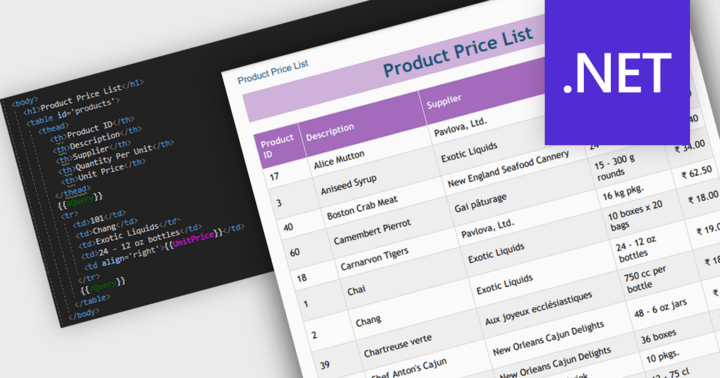Click New England Seafood Cannery supplier cell
720x378 pixels.
click(x=508, y=169)
